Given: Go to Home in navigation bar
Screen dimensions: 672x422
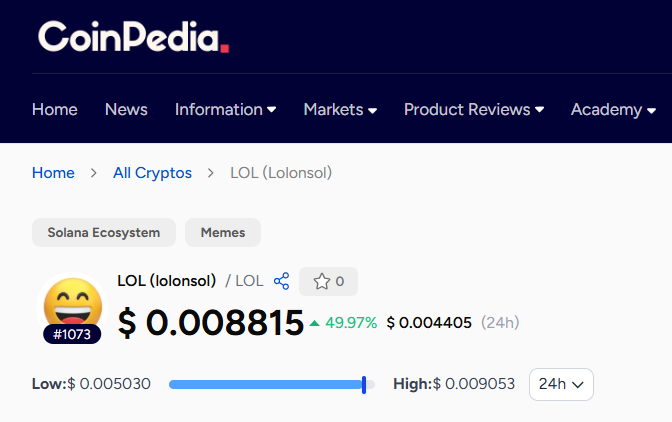Looking at the screenshot, I should point(55,110).
